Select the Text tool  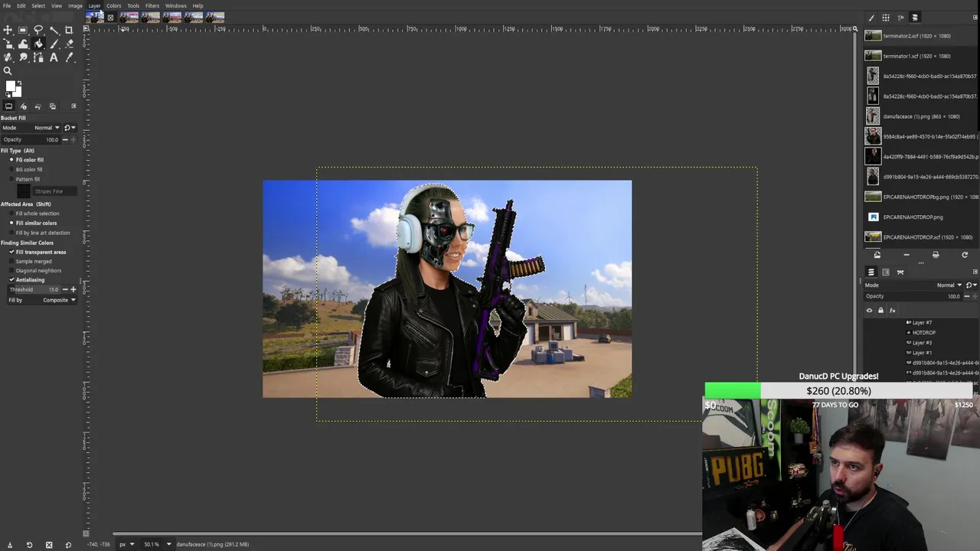tap(54, 57)
